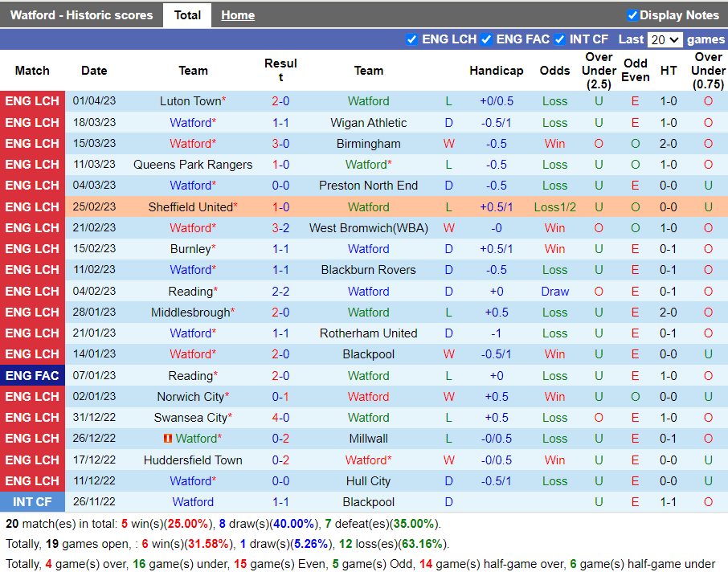728x572 pixels.
Task: Click the Preston North End team name
Action: 368,186
